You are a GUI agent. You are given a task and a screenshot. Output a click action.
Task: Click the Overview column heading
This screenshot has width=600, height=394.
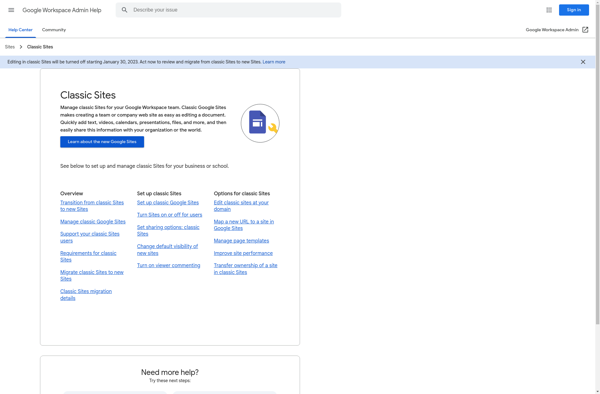(x=72, y=193)
